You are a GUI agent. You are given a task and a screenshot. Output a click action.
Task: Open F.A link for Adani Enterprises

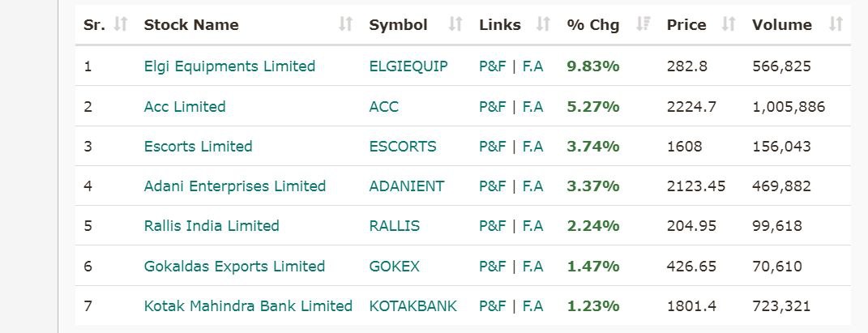pyautogui.click(x=532, y=186)
